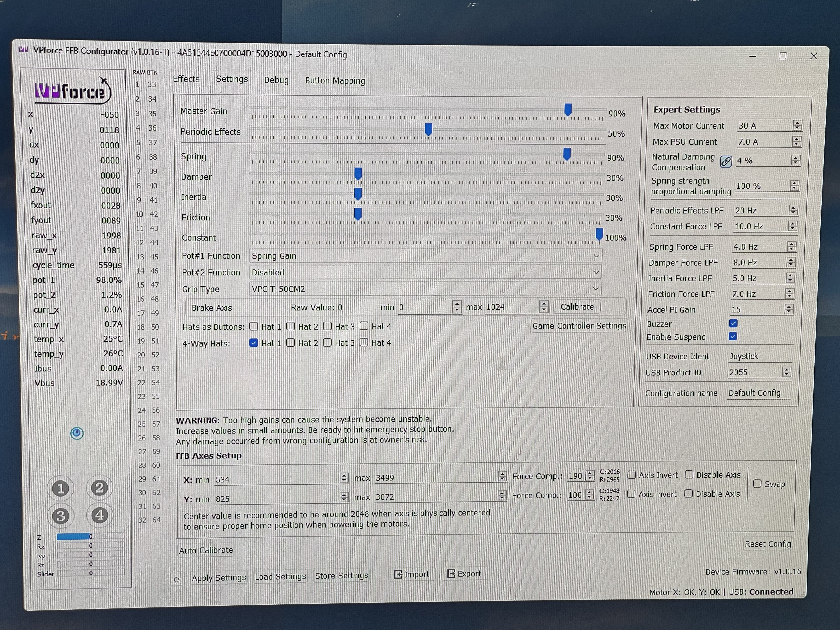Click the Natural Damping link icon
Screen dimensions: 840x630
[x=726, y=161]
